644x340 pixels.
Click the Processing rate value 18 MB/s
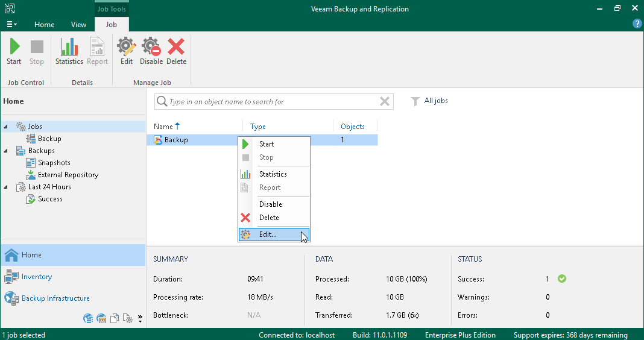coord(260,297)
